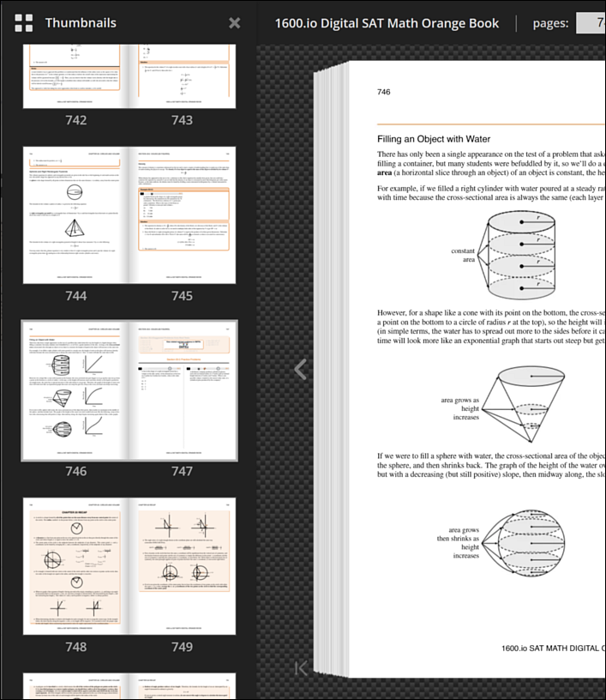The image size is (606, 700).
Task: Click the thumbnail label 745
Action: 183,296
